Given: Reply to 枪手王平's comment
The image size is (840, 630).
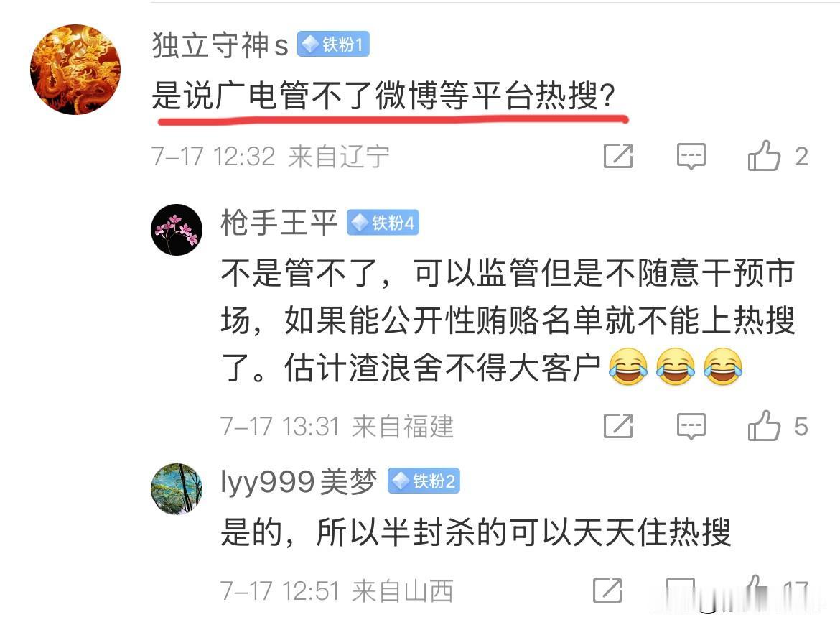Looking at the screenshot, I should tap(691, 427).
